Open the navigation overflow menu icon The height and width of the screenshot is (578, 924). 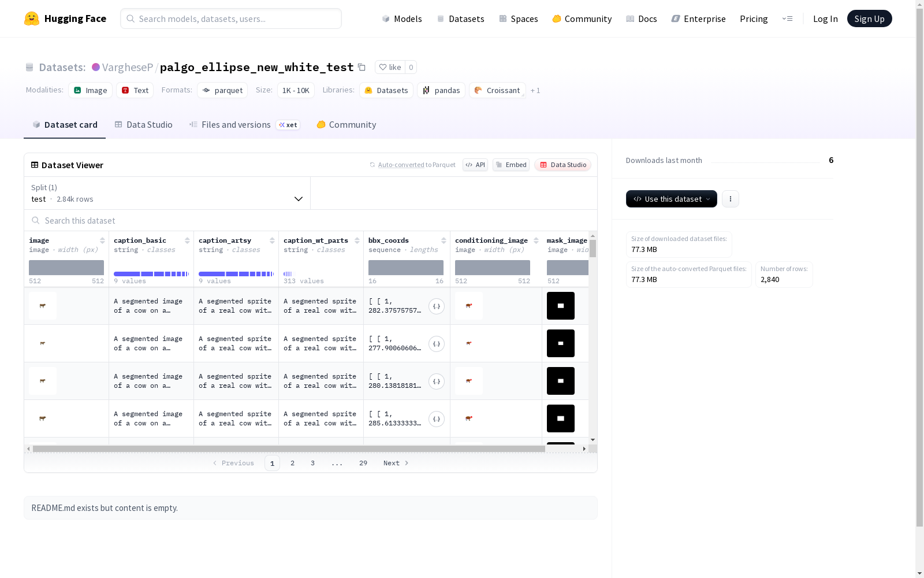tap(787, 18)
